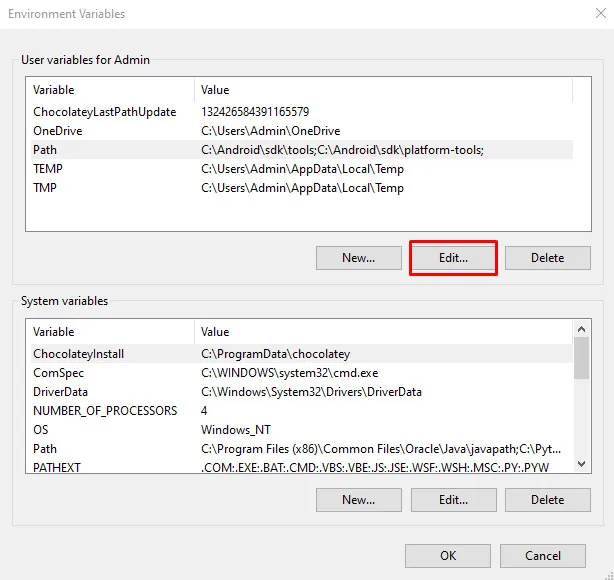Delete the selected user variable
This screenshot has width=614, height=580.
[547, 258]
